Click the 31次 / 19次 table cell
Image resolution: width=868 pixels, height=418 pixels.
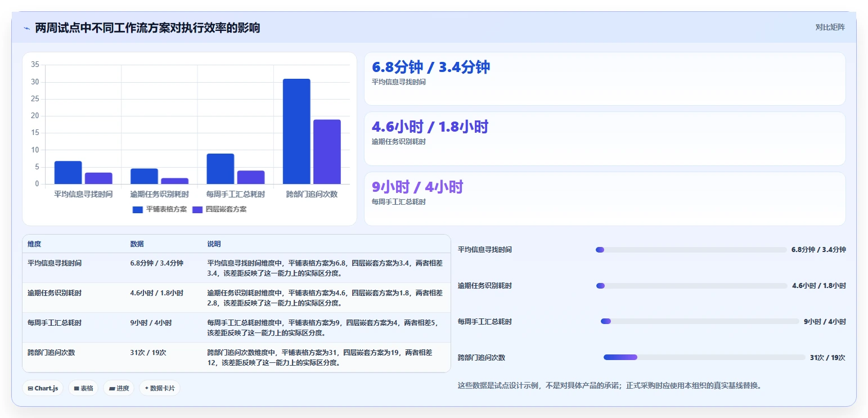click(148, 352)
